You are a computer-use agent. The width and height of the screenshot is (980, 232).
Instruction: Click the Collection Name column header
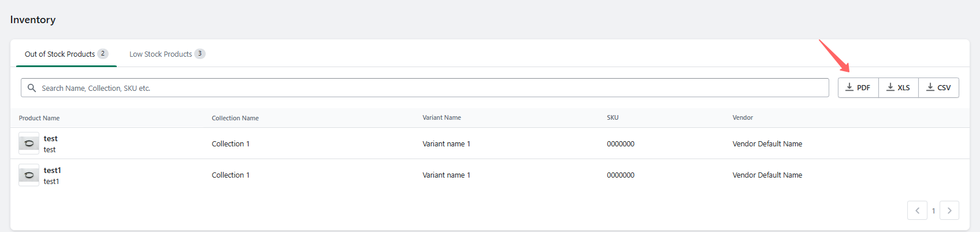point(235,118)
